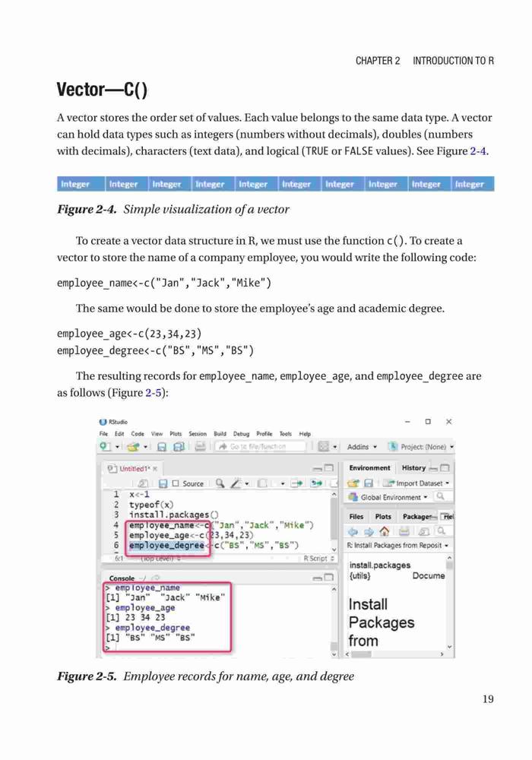The height and width of the screenshot is (760, 532).
Task: Toggle the Source on Save checkbox
Action: pos(176,483)
